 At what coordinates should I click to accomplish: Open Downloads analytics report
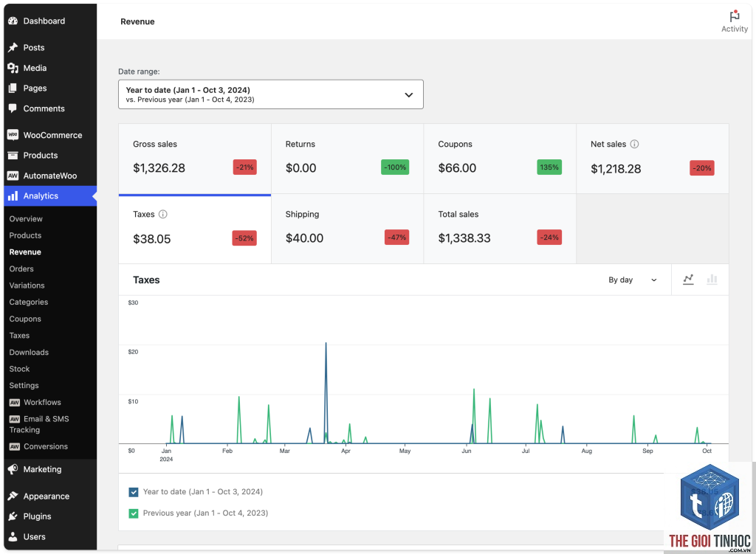coord(29,352)
